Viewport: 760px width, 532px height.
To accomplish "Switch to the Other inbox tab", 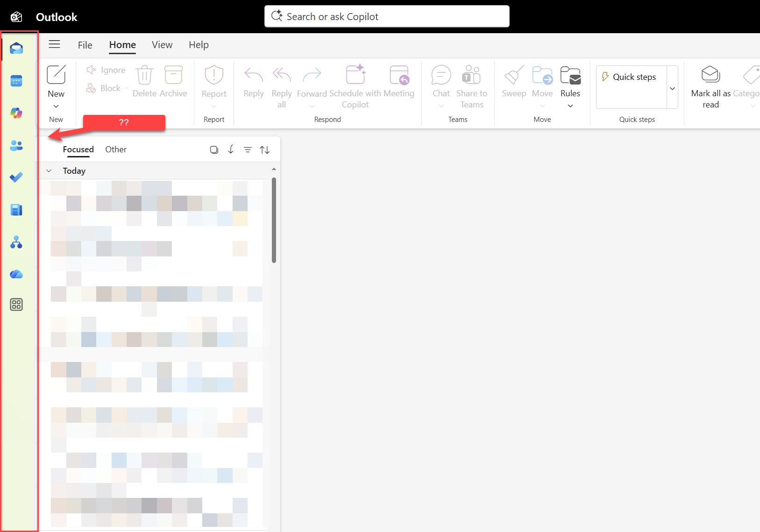I will (x=115, y=149).
